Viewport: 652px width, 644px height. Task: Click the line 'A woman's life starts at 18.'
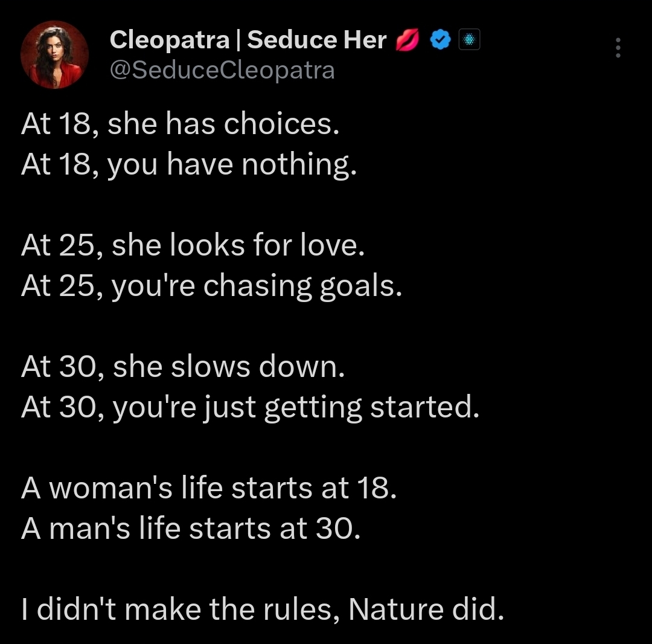tap(209, 488)
